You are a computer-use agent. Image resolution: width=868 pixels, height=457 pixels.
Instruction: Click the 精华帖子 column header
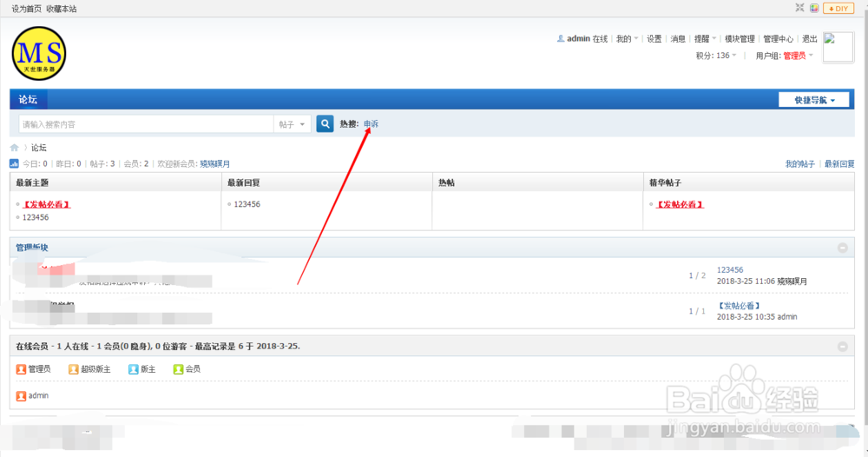pos(666,182)
